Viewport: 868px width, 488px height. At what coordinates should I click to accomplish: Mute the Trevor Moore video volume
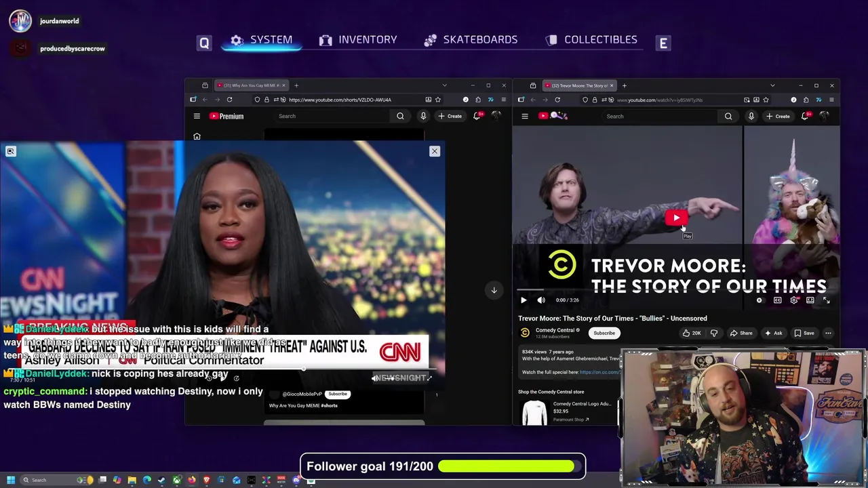pyautogui.click(x=541, y=300)
